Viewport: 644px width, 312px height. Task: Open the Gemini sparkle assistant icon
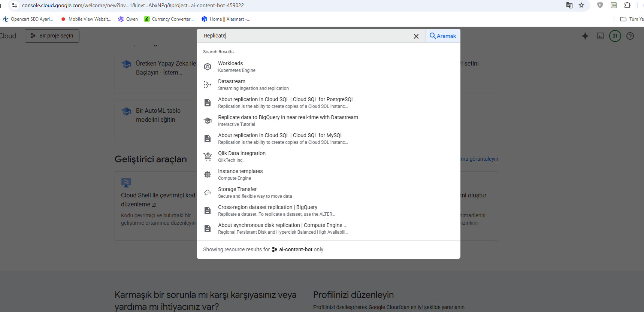pyautogui.click(x=585, y=36)
